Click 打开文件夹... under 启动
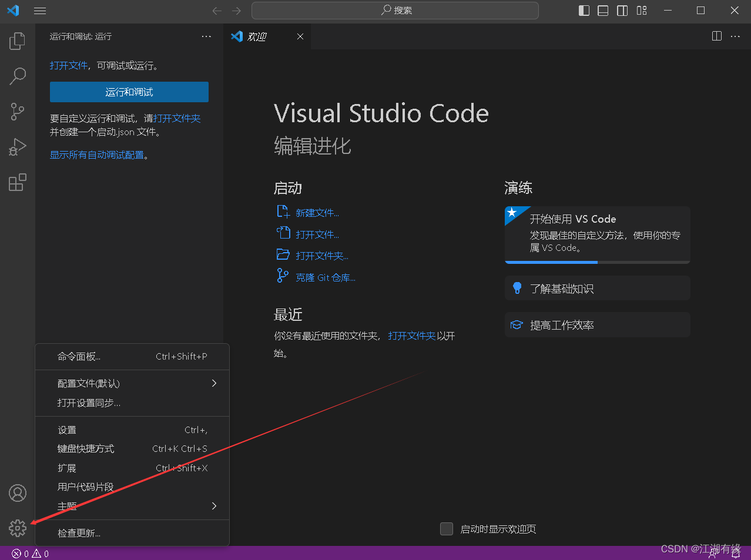The width and height of the screenshot is (751, 560). tap(322, 256)
